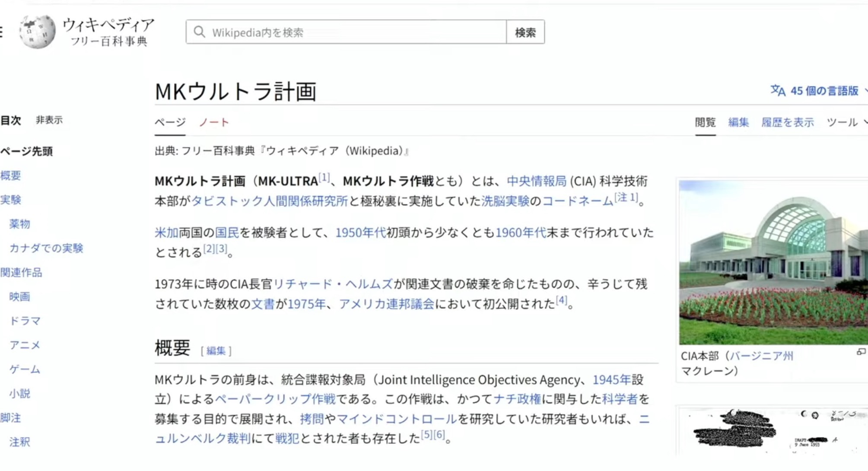Select the 閲覧 tab
The width and height of the screenshot is (868, 471).
click(705, 122)
